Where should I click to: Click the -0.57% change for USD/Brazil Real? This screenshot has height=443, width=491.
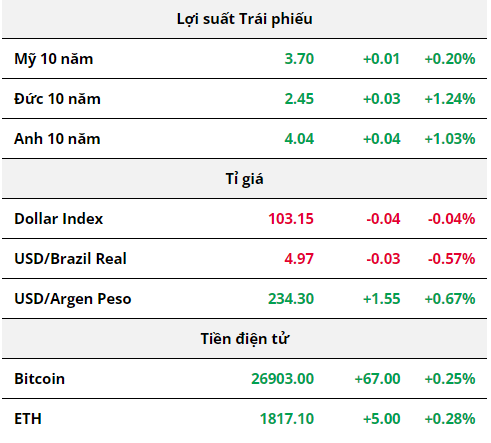click(x=451, y=259)
